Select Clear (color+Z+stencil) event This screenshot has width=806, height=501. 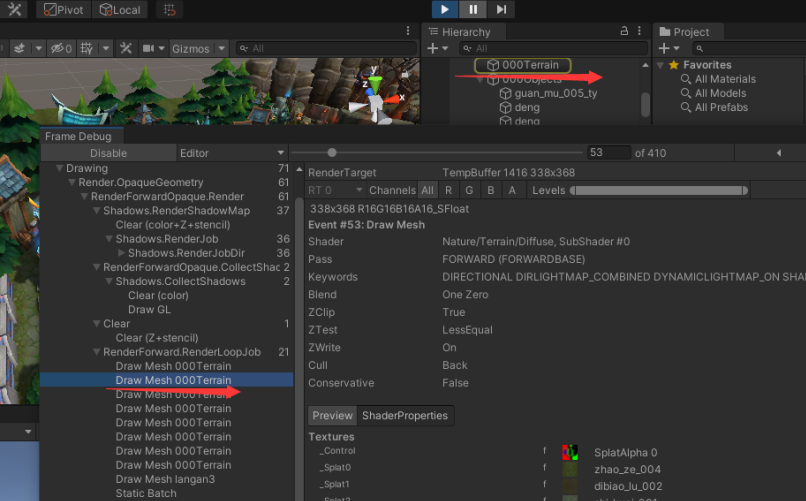click(173, 225)
